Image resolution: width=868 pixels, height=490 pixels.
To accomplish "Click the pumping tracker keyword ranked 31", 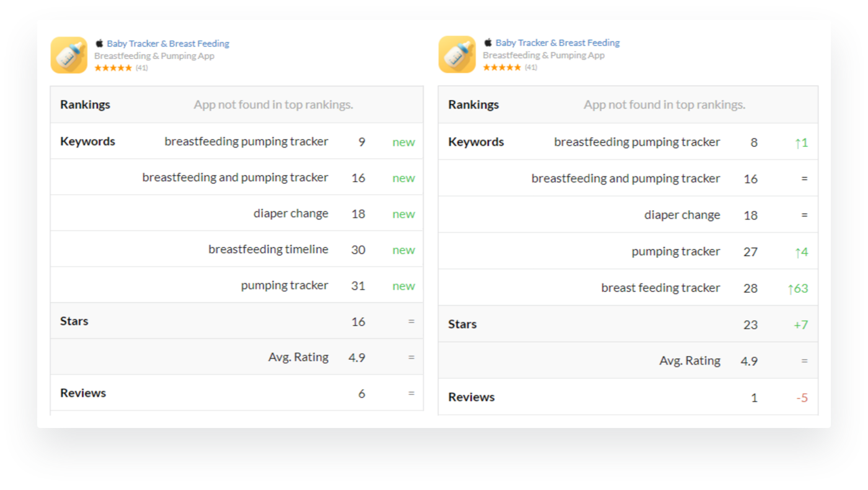I will (x=285, y=285).
